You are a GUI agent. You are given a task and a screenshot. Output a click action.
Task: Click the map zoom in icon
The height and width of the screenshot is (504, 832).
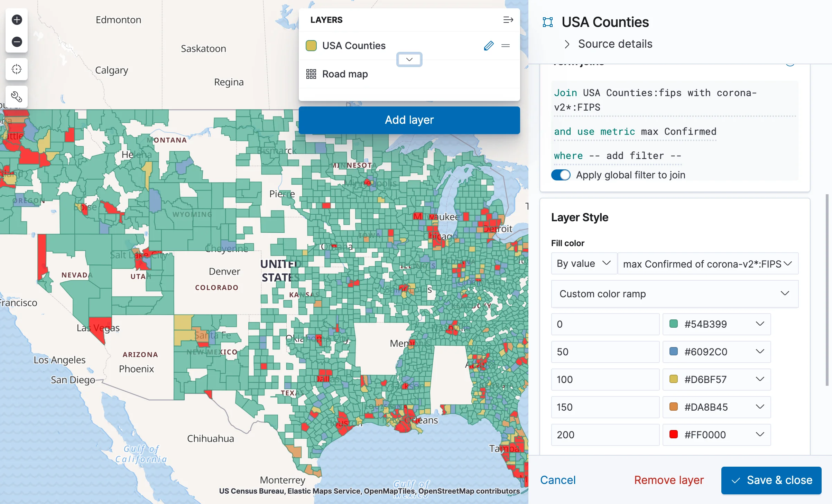click(x=16, y=20)
